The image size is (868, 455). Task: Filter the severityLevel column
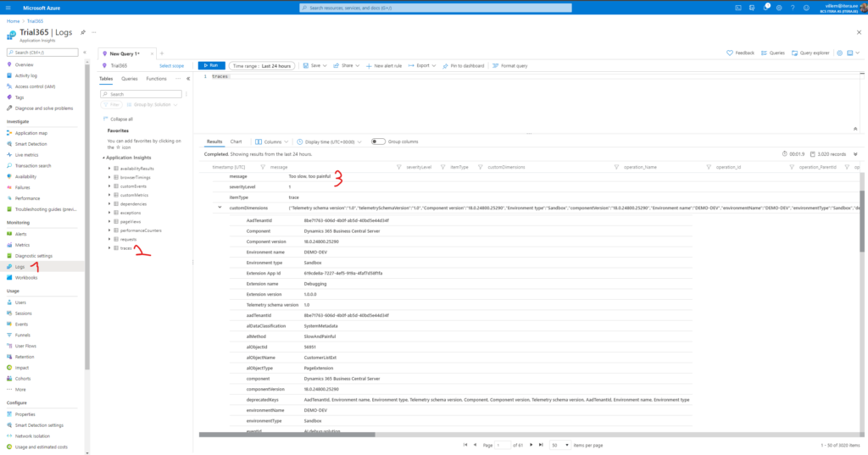point(442,167)
